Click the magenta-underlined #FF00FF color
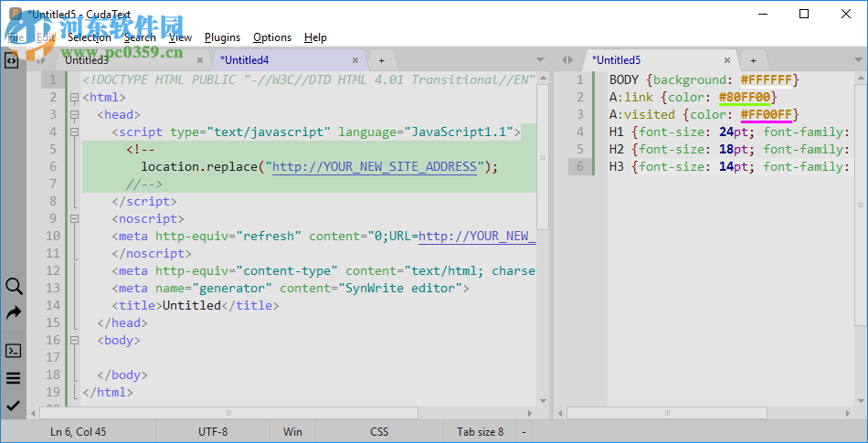 767,115
